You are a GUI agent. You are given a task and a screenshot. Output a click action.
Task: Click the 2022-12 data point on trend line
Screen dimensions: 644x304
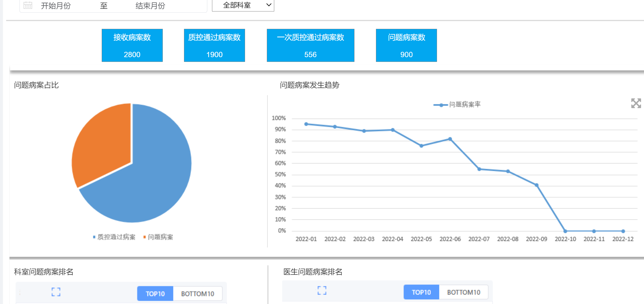(623, 231)
